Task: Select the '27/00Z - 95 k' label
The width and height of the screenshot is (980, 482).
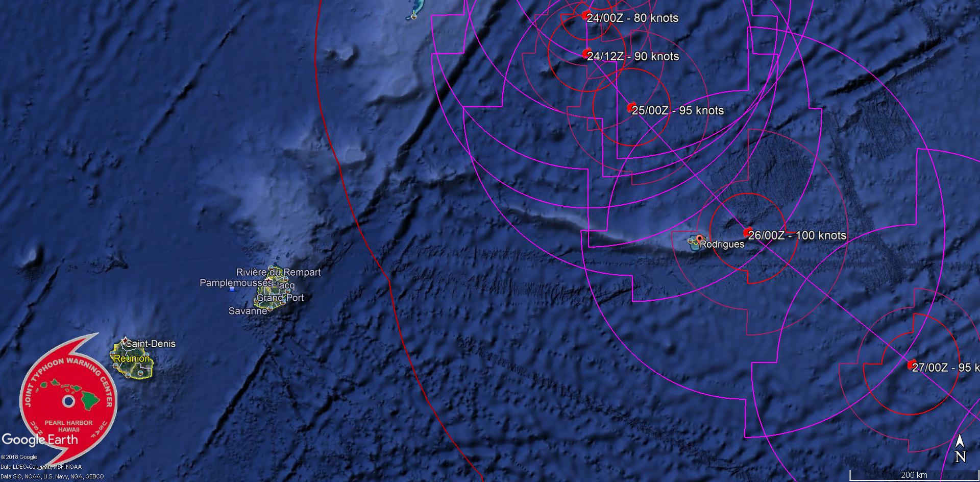Action: [945, 368]
